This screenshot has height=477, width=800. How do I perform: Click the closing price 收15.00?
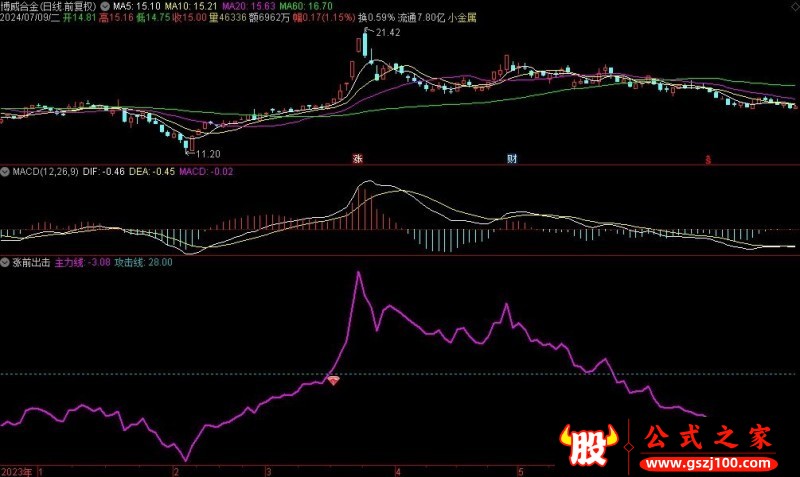coord(190,18)
